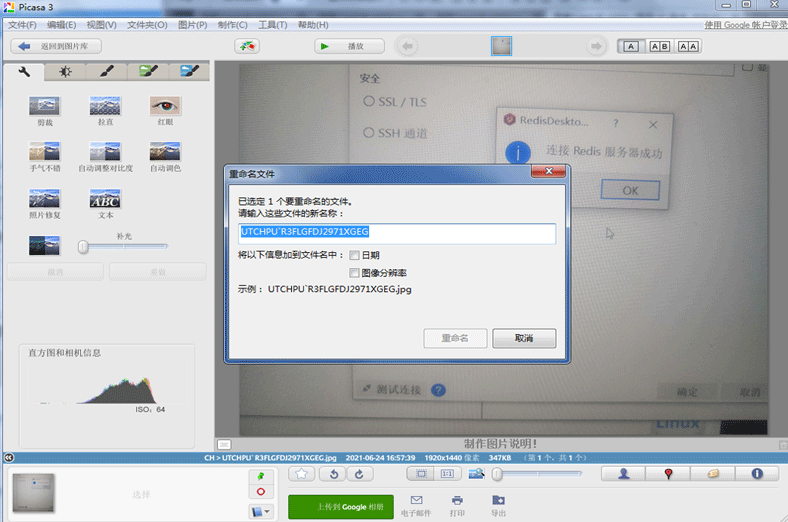This screenshot has height=522, width=788.
Task: Click the Rename (重命名) button
Action: pyautogui.click(x=455, y=338)
